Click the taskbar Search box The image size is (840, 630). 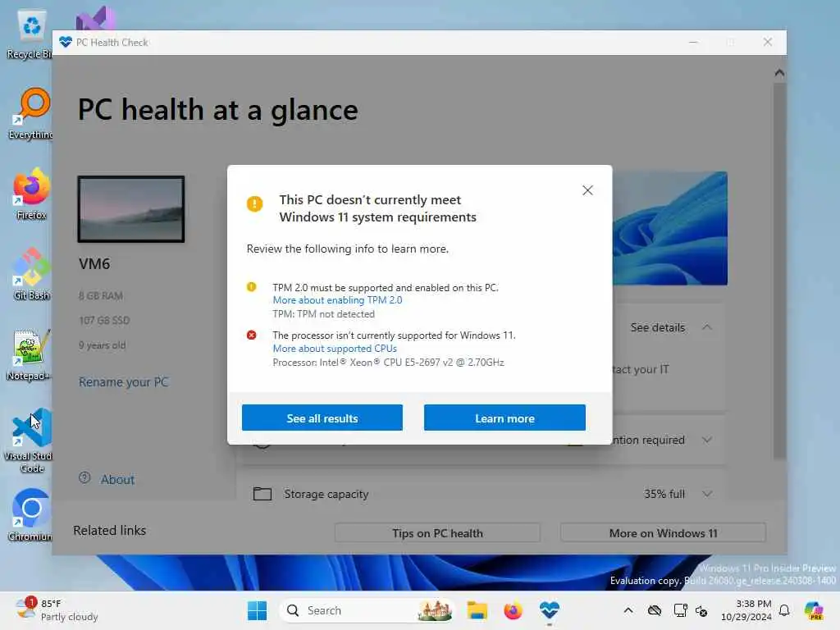pos(366,610)
